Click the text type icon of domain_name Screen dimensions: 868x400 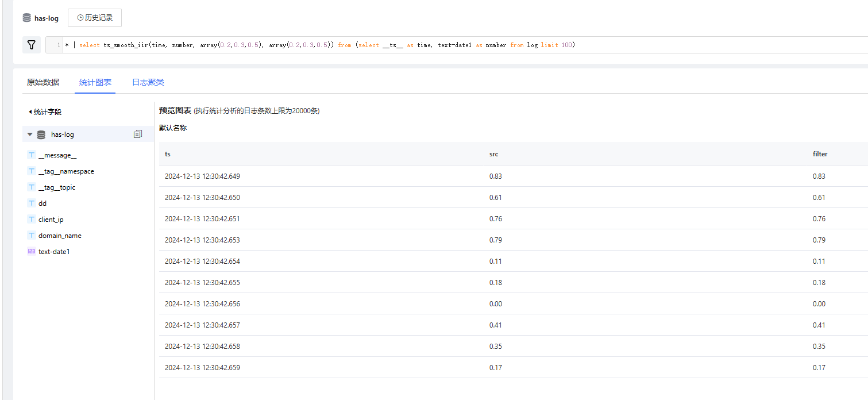point(32,236)
